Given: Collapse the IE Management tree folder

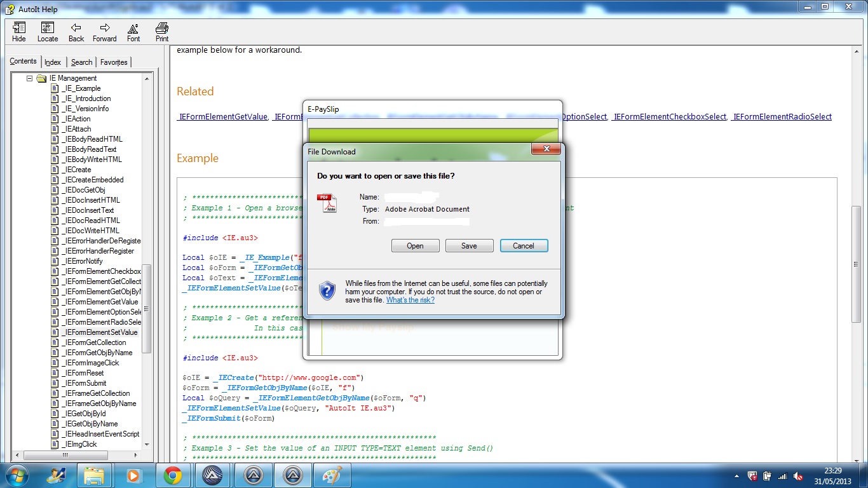Looking at the screenshot, I should [x=29, y=78].
